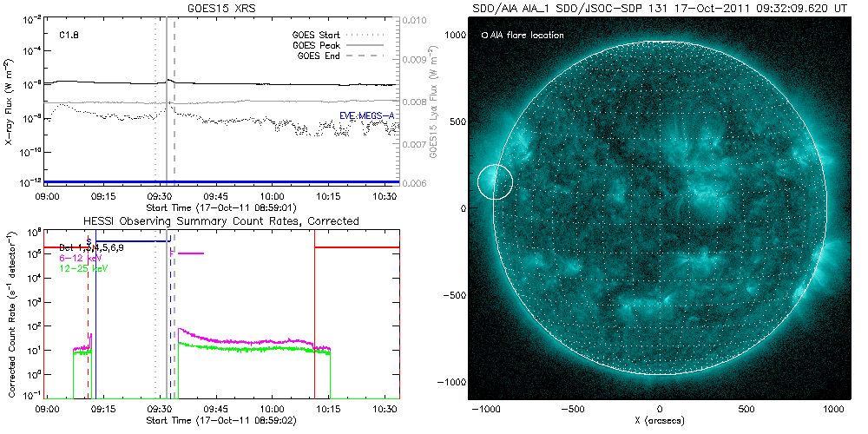Click the X (arcsecs) axis label
The image size is (868, 434).
coord(660,421)
